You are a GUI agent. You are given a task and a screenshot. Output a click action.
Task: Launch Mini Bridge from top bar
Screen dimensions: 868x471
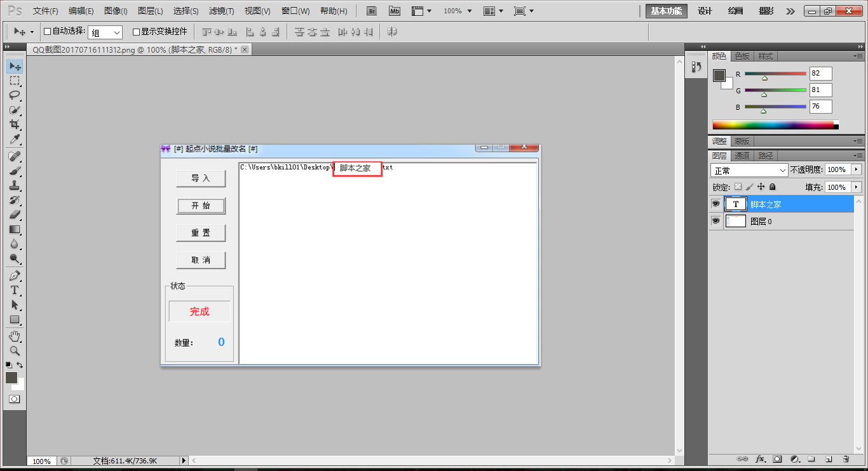[x=395, y=11]
